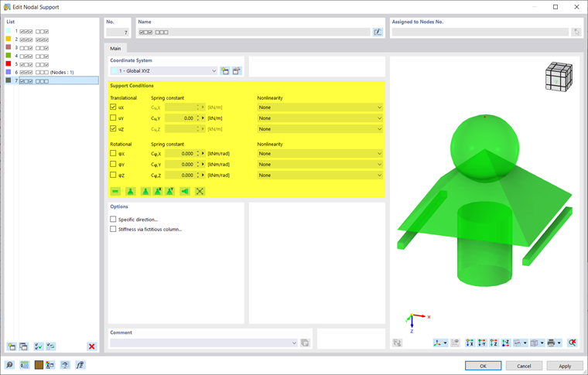Tick the Specific direction option

click(113, 219)
